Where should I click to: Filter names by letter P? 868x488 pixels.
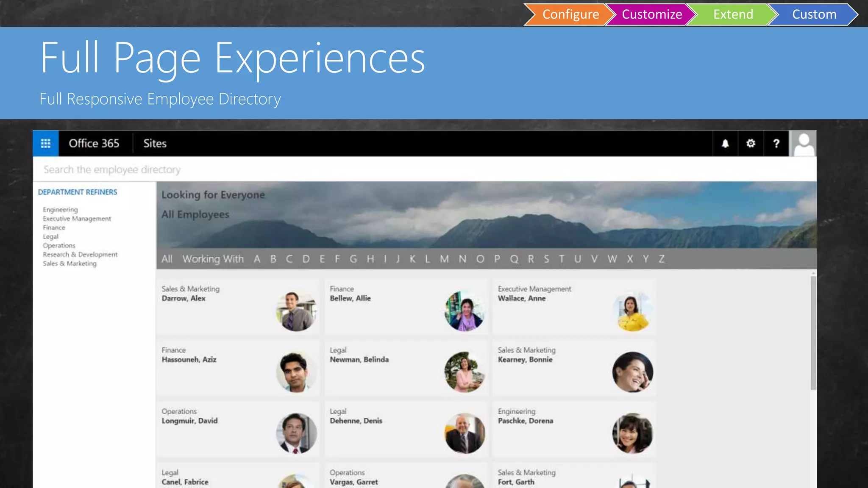click(497, 259)
